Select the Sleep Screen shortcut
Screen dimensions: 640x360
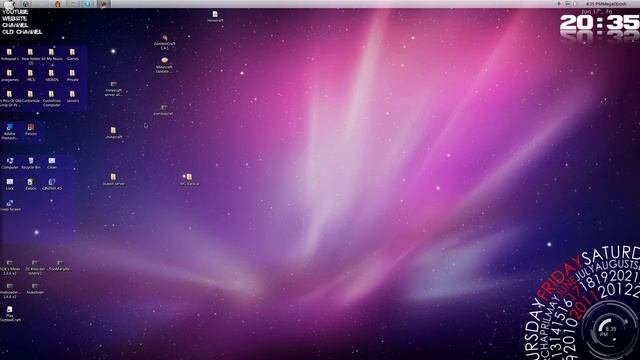[x=10, y=205]
